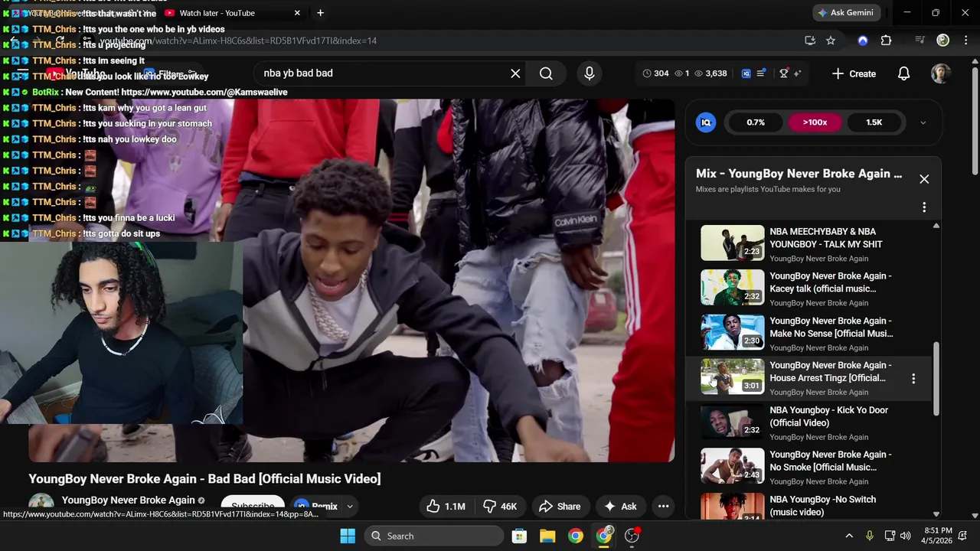Click the Mix playlist scrollbar thumb
This screenshot has width=980, height=551.
click(x=936, y=380)
